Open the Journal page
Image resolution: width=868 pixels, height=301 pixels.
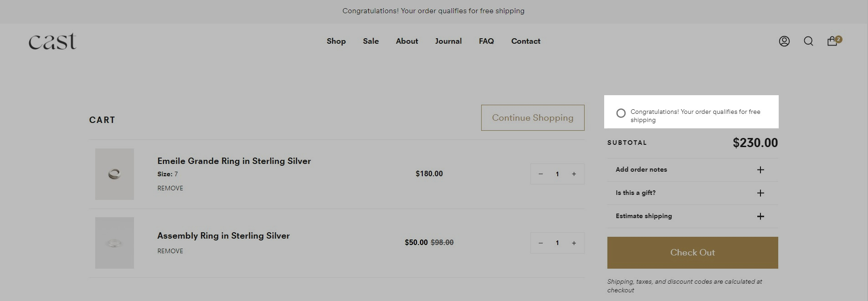point(448,41)
